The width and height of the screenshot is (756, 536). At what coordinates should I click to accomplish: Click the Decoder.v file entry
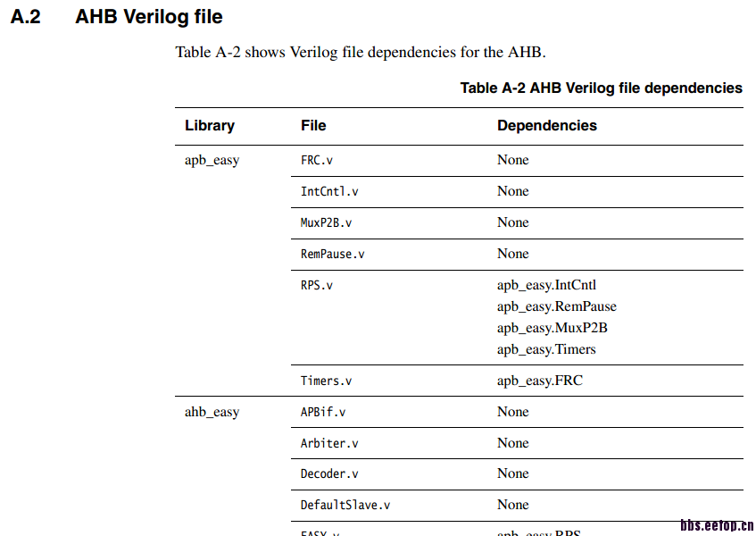point(329,474)
